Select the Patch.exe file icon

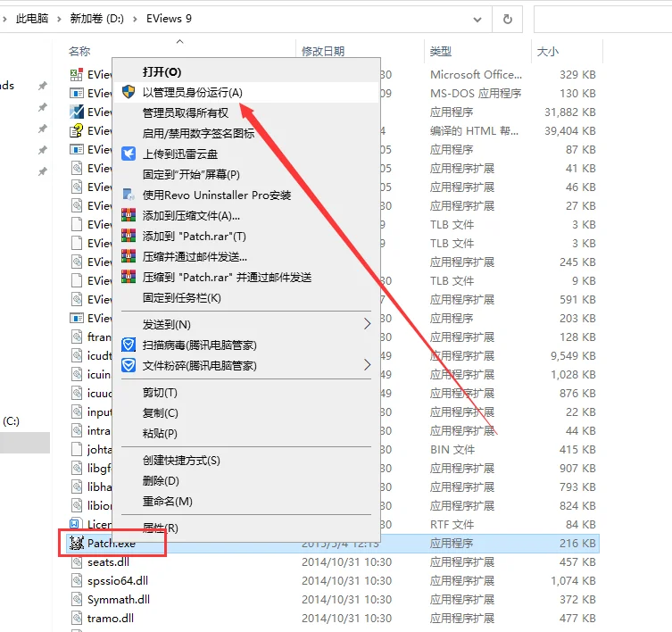coord(76,543)
